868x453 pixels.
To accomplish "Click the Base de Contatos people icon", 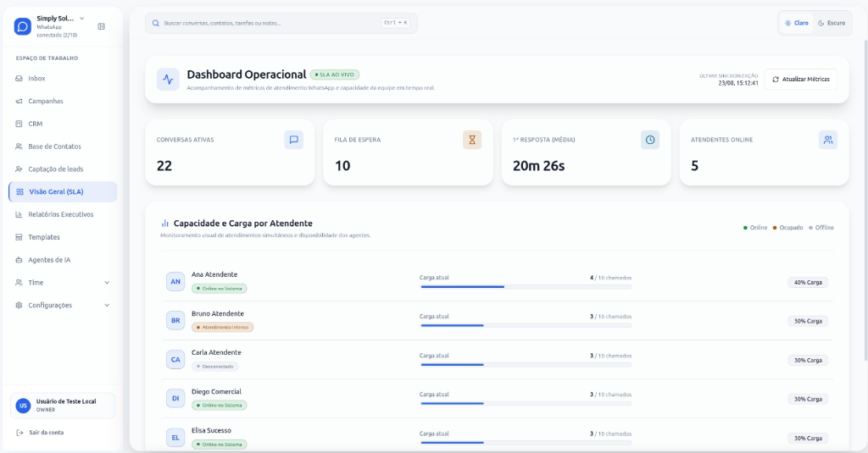I will click(19, 146).
